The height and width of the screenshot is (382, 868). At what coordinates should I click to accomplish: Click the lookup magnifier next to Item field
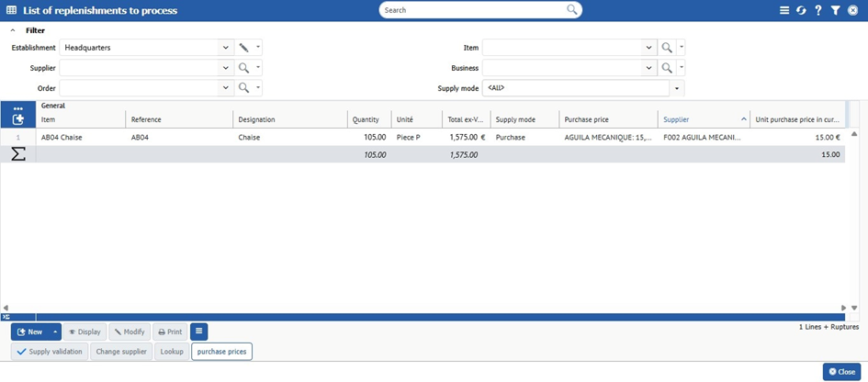point(667,48)
